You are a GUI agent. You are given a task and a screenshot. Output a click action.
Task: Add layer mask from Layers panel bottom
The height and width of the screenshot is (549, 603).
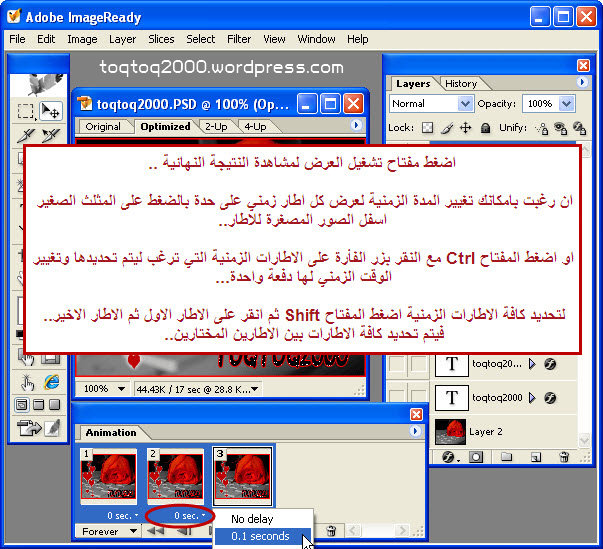[477, 457]
